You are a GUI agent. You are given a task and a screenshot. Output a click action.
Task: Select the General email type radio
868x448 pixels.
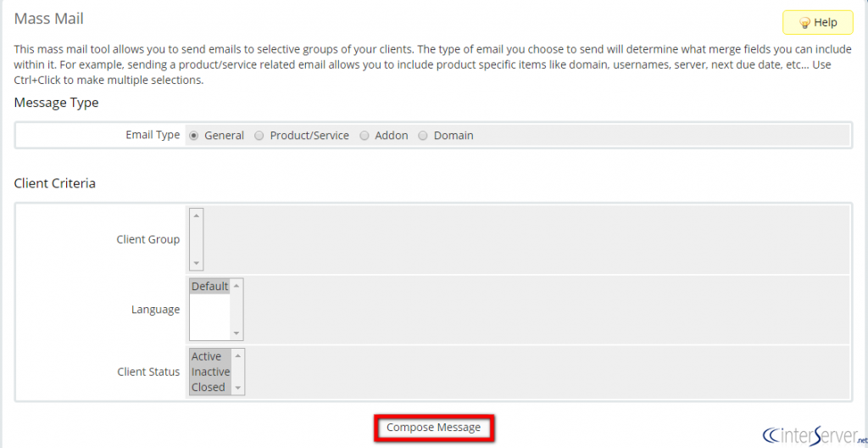tap(194, 136)
